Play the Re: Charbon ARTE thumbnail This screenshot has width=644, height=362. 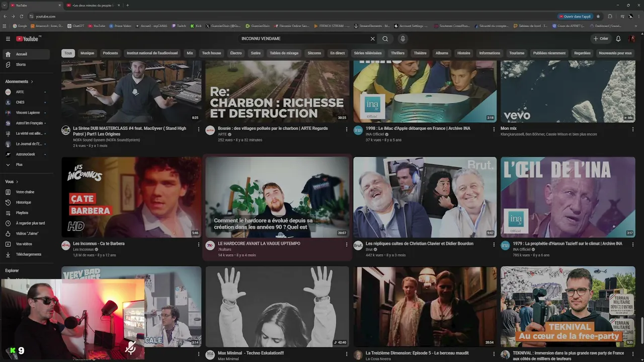pyautogui.click(x=277, y=92)
